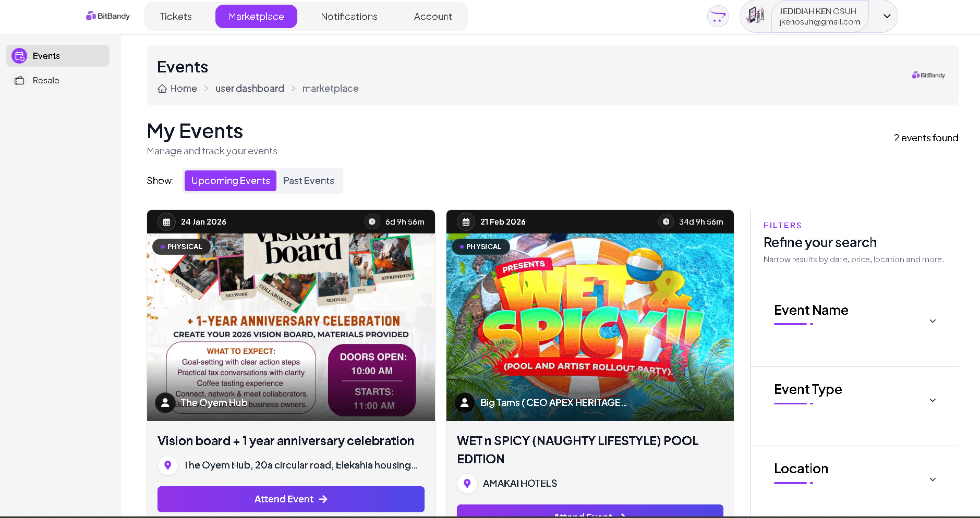The image size is (980, 518).
Task: Click the Events sidebar calendar icon
Action: (19, 56)
